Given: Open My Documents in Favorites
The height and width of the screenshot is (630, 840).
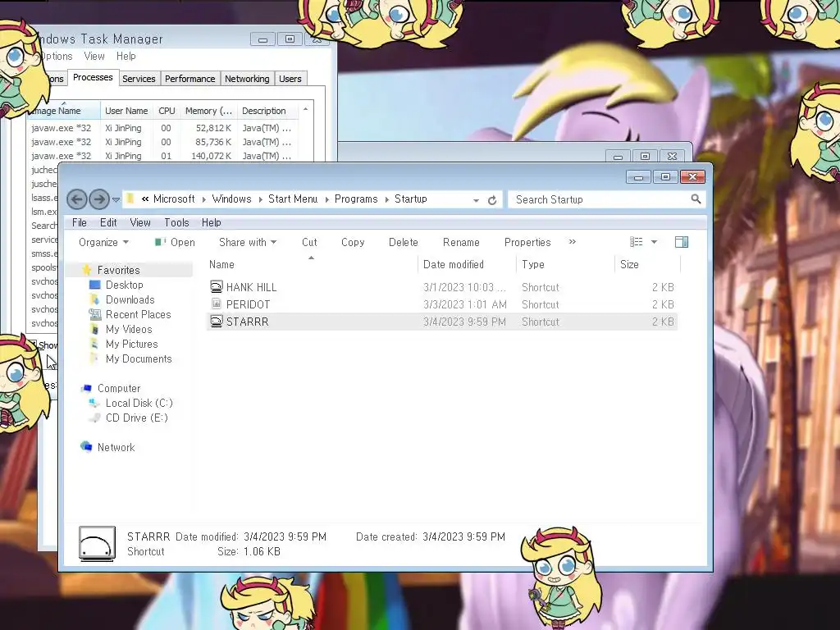Looking at the screenshot, I should [x=138, y=359].
